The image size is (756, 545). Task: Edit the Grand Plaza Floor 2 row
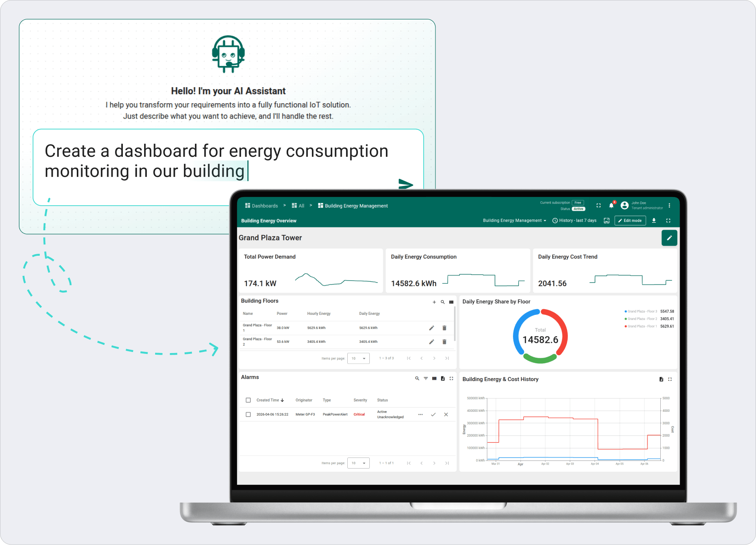[432, 342]
